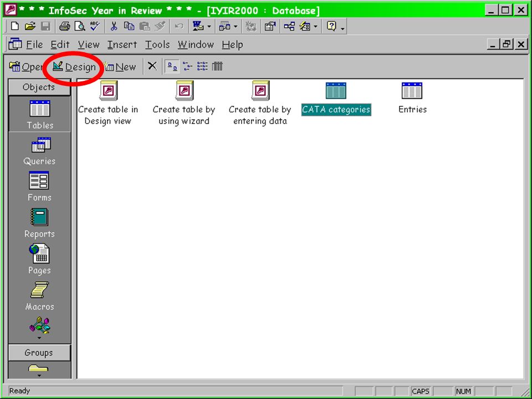Click the NUM status bar indicator
The image size is (532, 399).
pyautogui.click(x=463, y=391)
